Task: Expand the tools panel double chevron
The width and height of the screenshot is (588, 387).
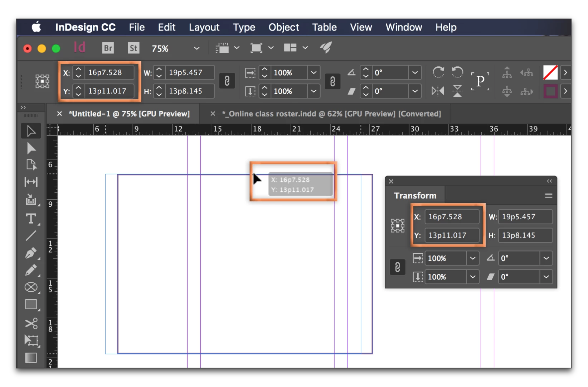Action: pyautogui.click(x=23, y=107)
